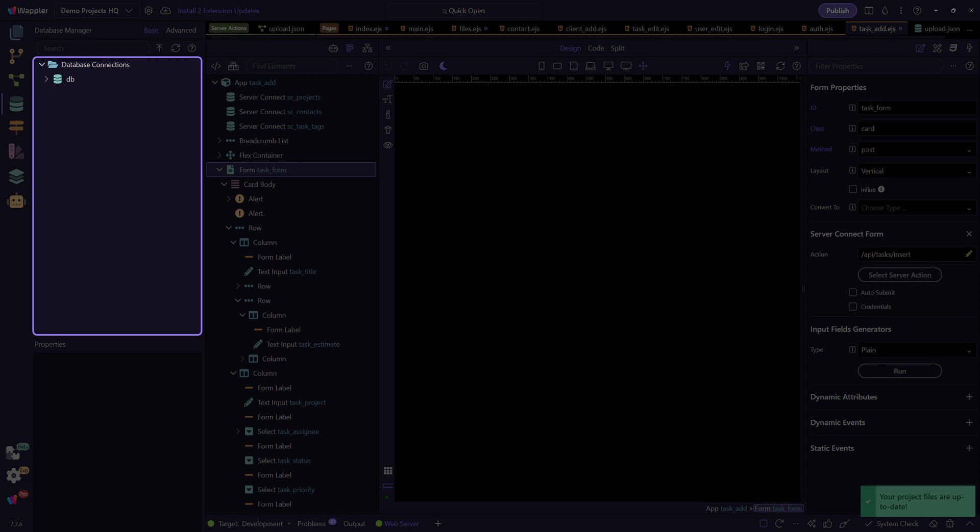The height and width of the screenshot is (532, 980).
Task: Select the mobile phone viewport icon
Action: (x=541, y=66)
